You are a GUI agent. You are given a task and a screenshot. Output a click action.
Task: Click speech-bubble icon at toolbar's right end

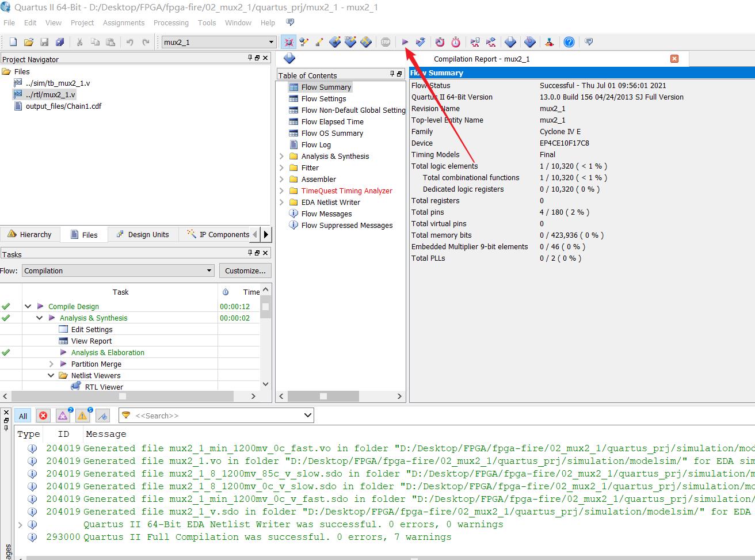(x=589, y=42)
